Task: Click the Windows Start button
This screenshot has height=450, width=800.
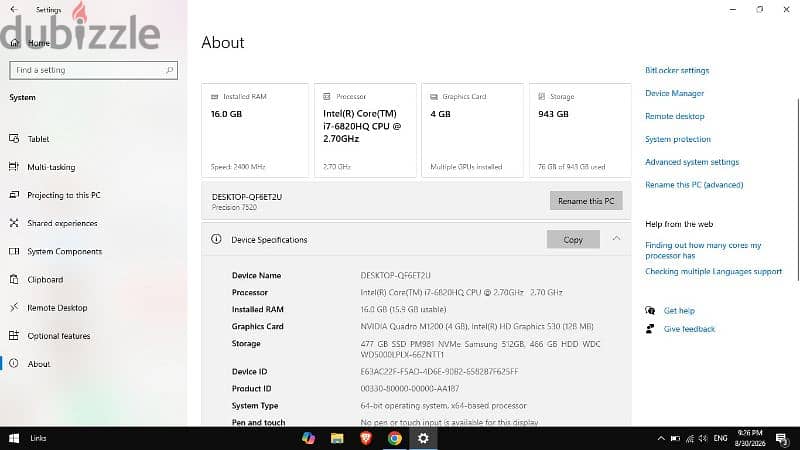Action: pos(14,438)
